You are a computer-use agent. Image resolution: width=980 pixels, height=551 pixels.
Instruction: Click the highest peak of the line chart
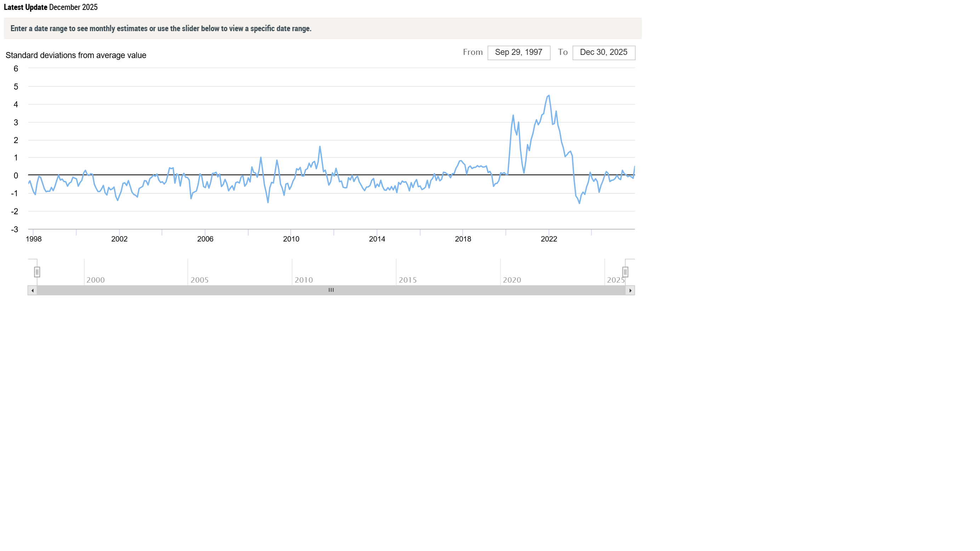[x=548, y=96]
